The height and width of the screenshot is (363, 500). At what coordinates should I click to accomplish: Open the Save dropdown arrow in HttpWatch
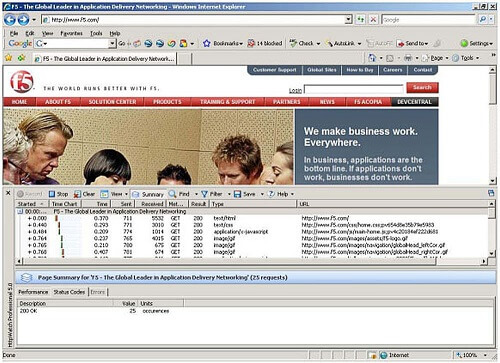click(x=262, y=194)
